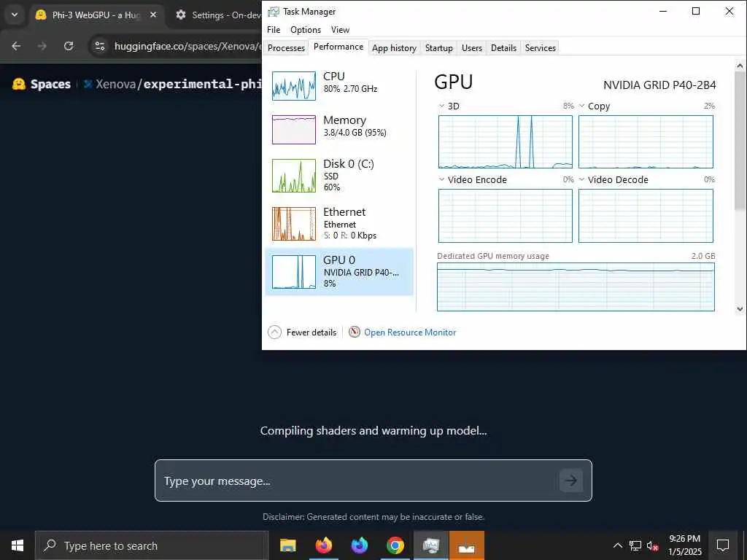Open the Windows Start menu
This screenshot has height=560, width=747.
pos(18,545)
